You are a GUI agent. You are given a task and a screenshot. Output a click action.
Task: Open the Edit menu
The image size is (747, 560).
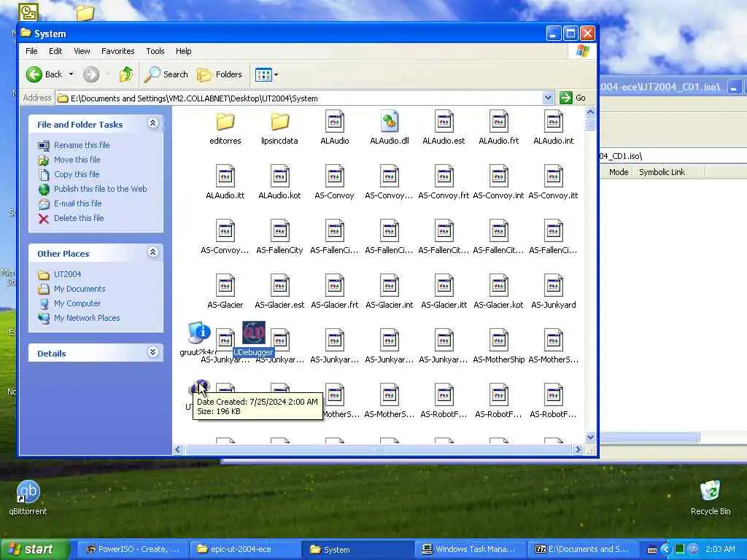(55, 51)
